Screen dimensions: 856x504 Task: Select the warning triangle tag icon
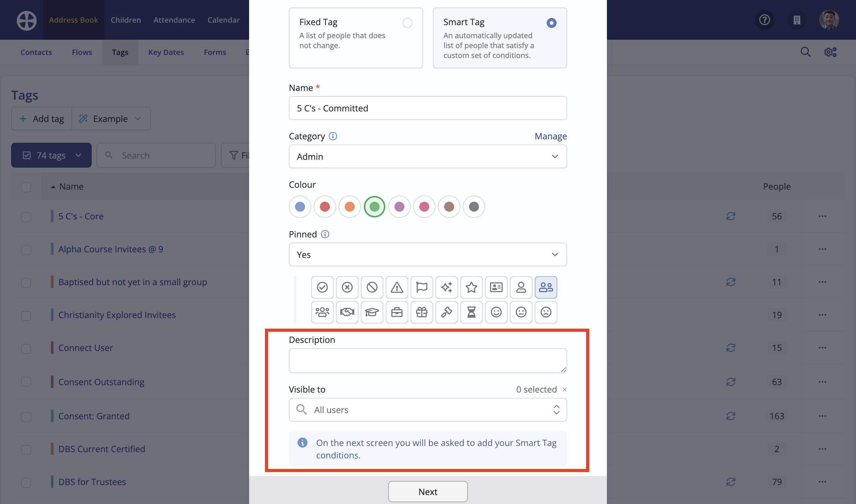click(x=397, y=287)
